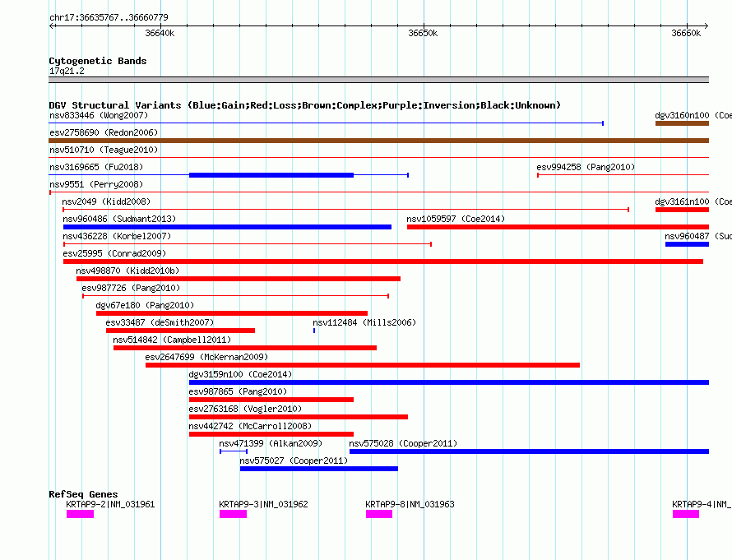Click the 36640k position on the ruler
This screenshot has width=732, height=560.
pos(160,33)
